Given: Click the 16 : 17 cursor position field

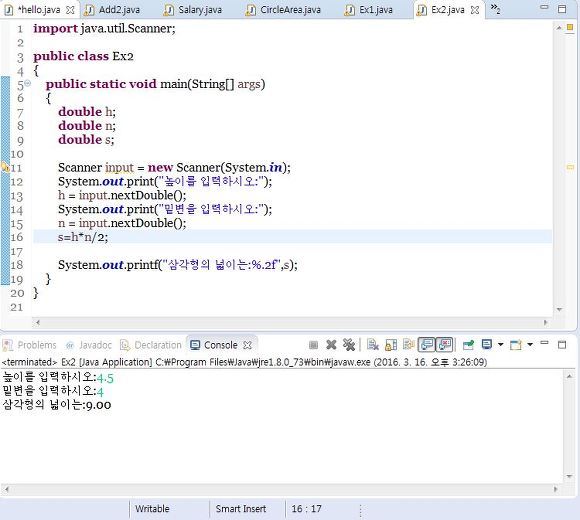Looking at the screenshot, I should [x=307, y=509].
